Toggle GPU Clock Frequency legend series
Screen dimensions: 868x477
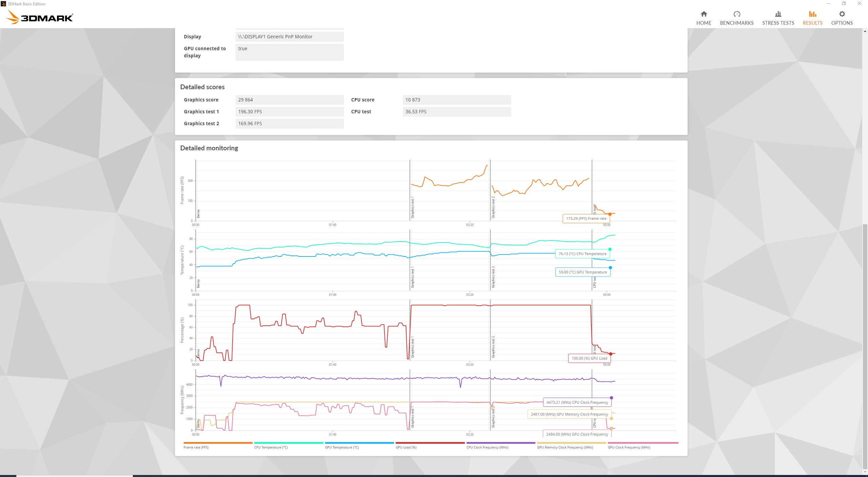[x=629, y=447]
